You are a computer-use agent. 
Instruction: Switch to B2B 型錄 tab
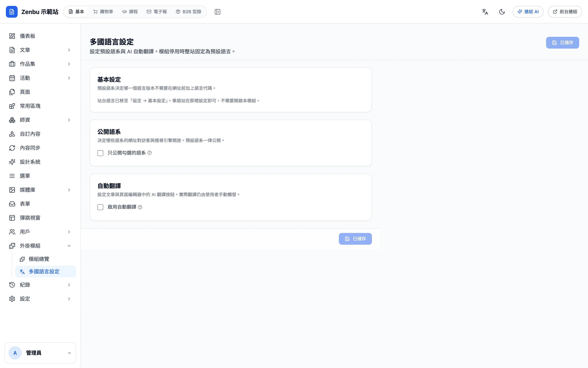tap(189, 12)
